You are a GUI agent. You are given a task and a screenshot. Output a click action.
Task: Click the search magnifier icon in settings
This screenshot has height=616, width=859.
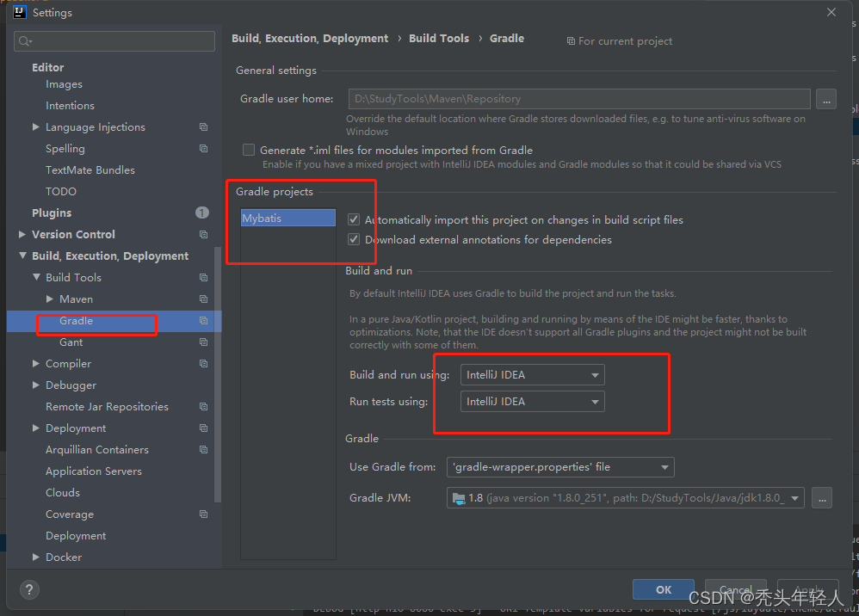[25, 41]
